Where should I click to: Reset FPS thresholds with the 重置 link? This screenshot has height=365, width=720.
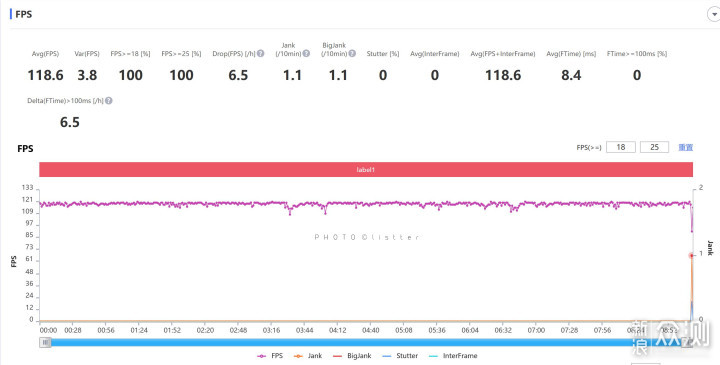[x=686, y=147]
